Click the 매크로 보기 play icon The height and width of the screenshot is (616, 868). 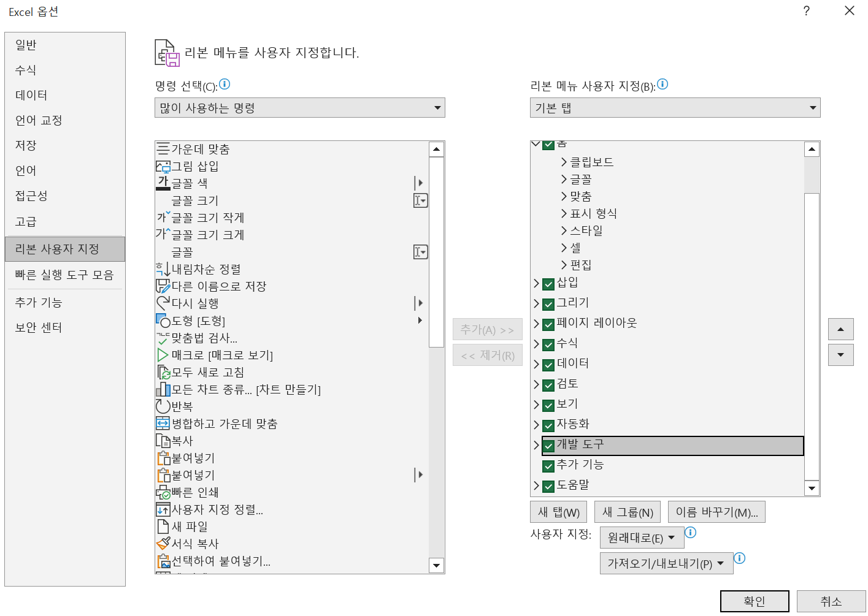tap(163, 355)
